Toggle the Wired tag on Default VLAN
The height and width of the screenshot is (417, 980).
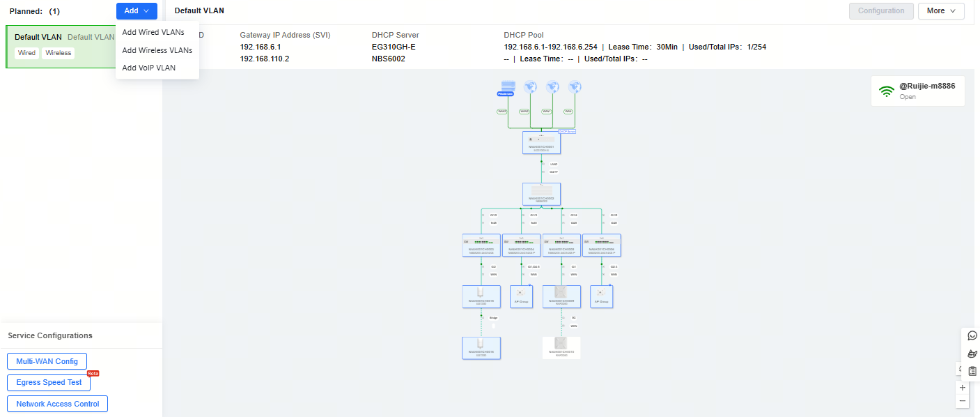(x=26, y=53)
